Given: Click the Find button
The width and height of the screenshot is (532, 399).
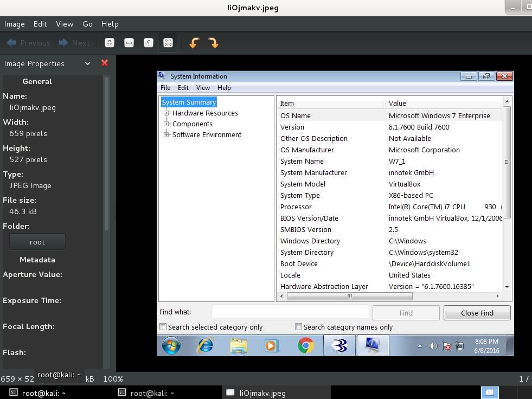Looking at the screenshot, I should coord(406,313).
